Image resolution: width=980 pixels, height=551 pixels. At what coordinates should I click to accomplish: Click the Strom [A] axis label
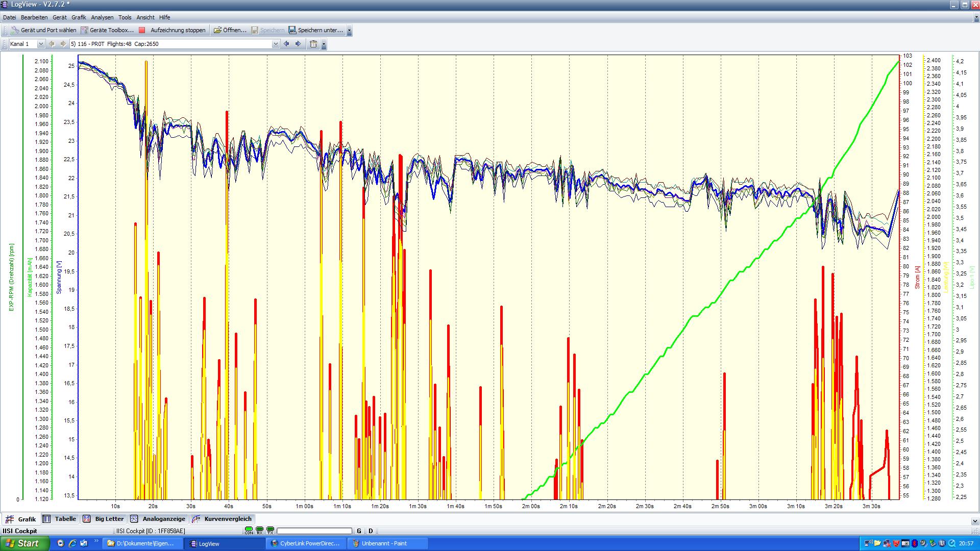tap(917, 277)
